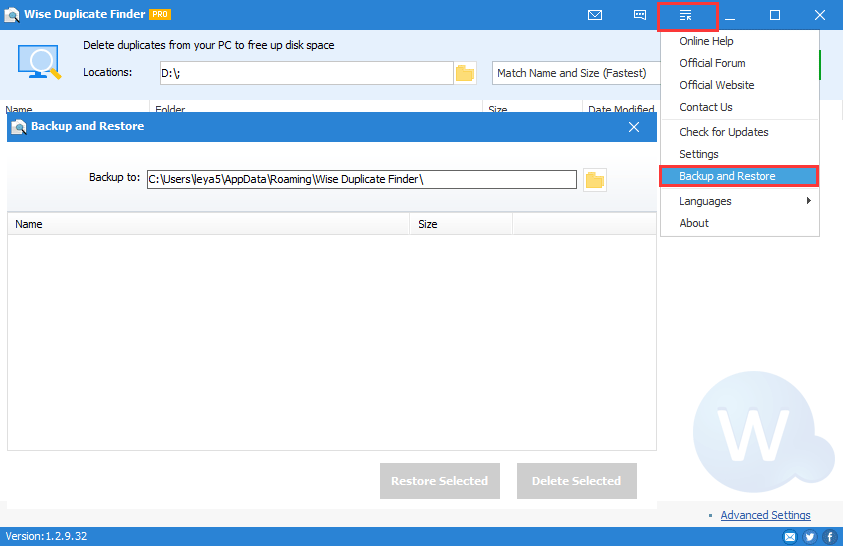The width and height of the screenshot is (843, 546).
Task: Click the Delete Selected button
Action: (577, 481)
